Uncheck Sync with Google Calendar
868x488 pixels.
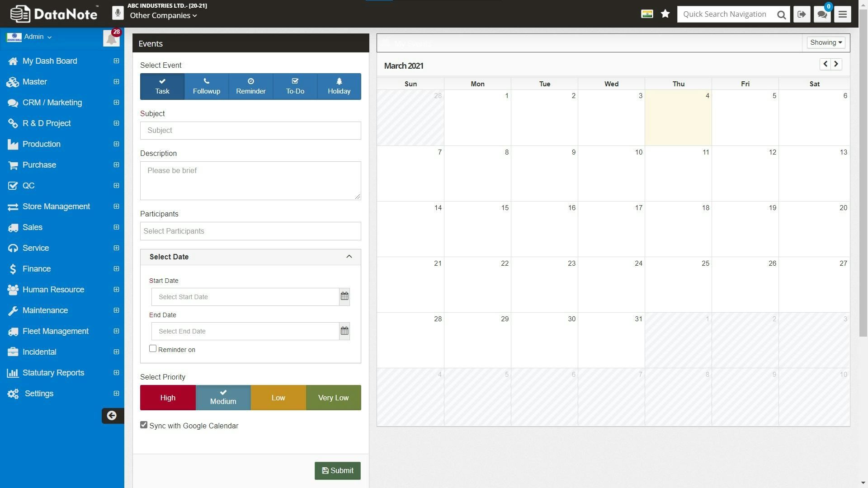point(144,425)
